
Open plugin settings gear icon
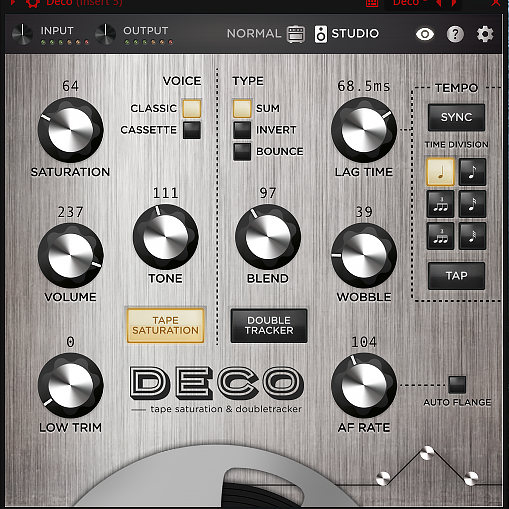[485, 34]
